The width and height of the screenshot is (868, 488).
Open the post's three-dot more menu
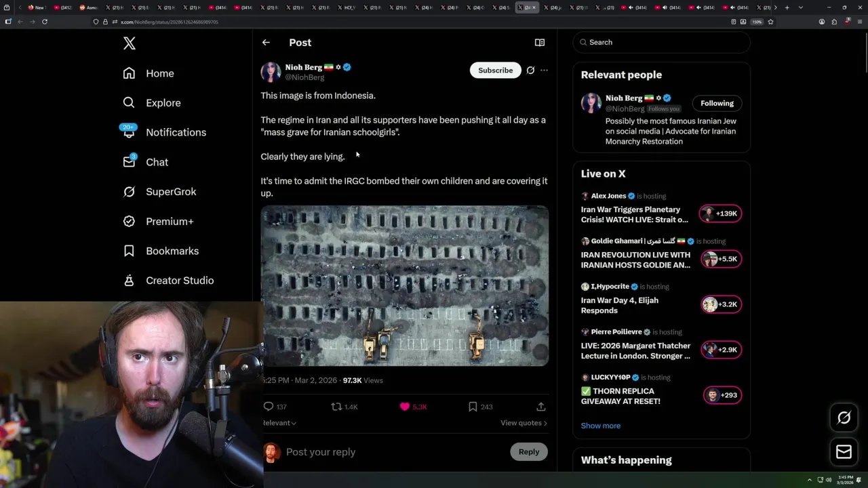tap(544, 70)
